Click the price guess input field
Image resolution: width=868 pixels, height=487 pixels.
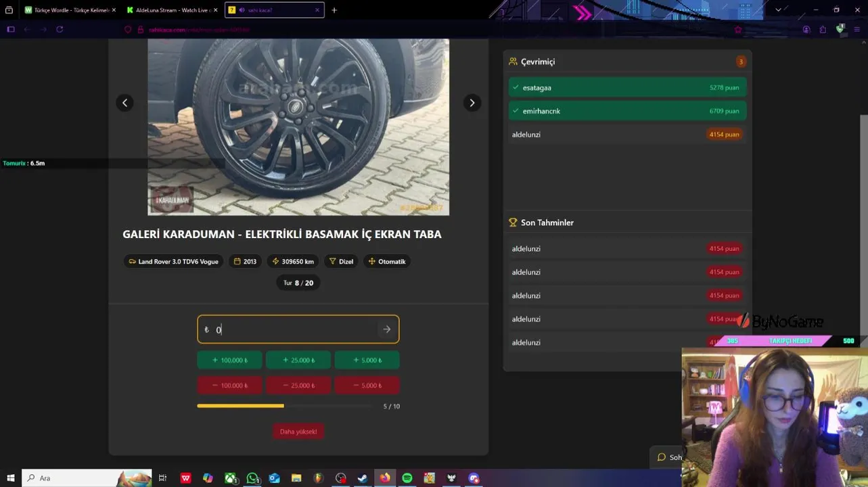[298, 329]
